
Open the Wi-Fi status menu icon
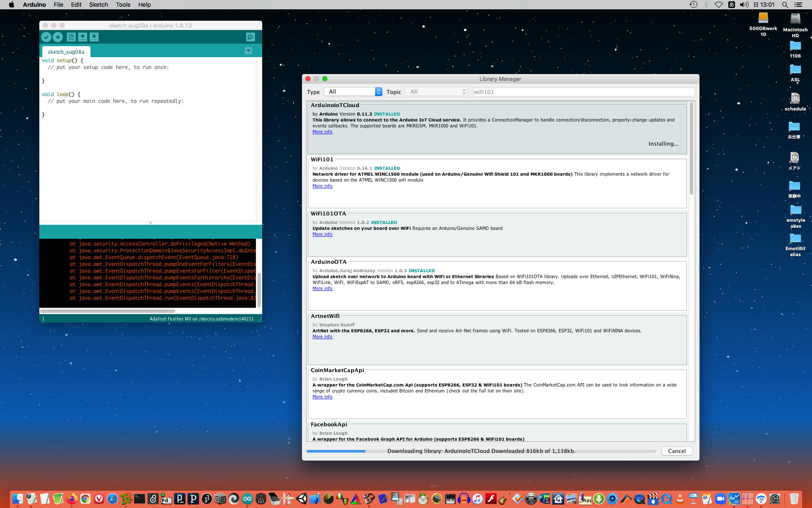tap(719, 5)
